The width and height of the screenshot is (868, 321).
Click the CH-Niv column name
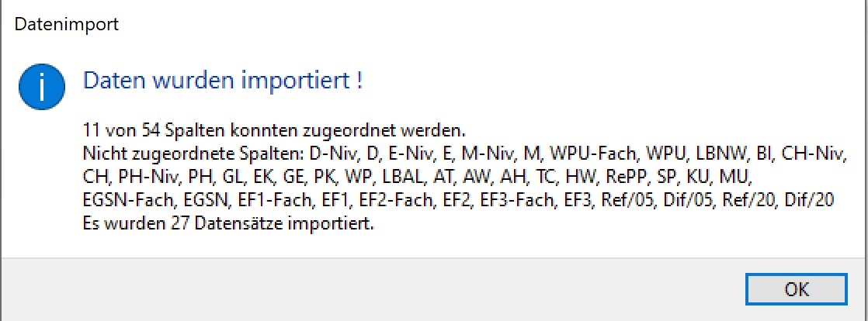[813, 155]
